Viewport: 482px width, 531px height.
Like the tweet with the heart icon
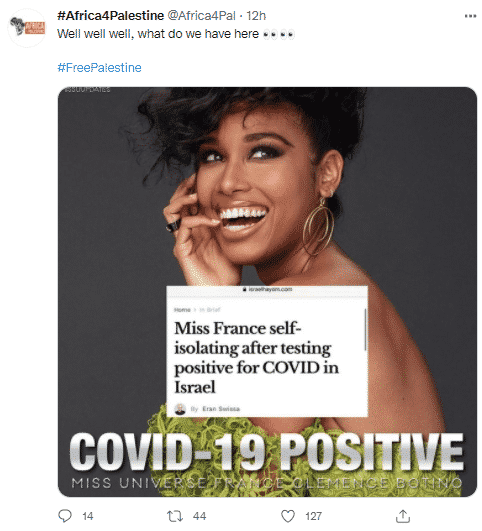click(288, 516)
